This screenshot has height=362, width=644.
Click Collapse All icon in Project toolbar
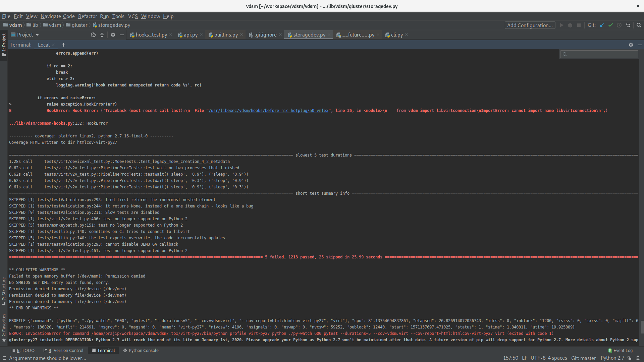point(102,35)
